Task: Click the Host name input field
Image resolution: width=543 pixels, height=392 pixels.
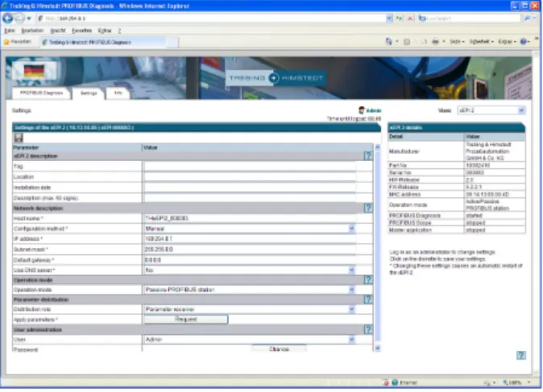Action: [x=250, y=218]
